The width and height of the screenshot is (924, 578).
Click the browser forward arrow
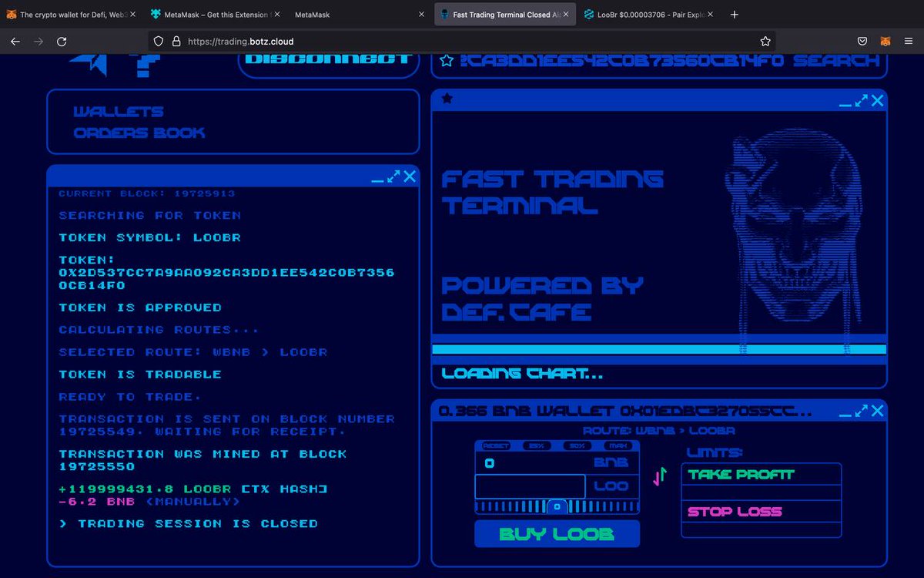click(38, 42)
